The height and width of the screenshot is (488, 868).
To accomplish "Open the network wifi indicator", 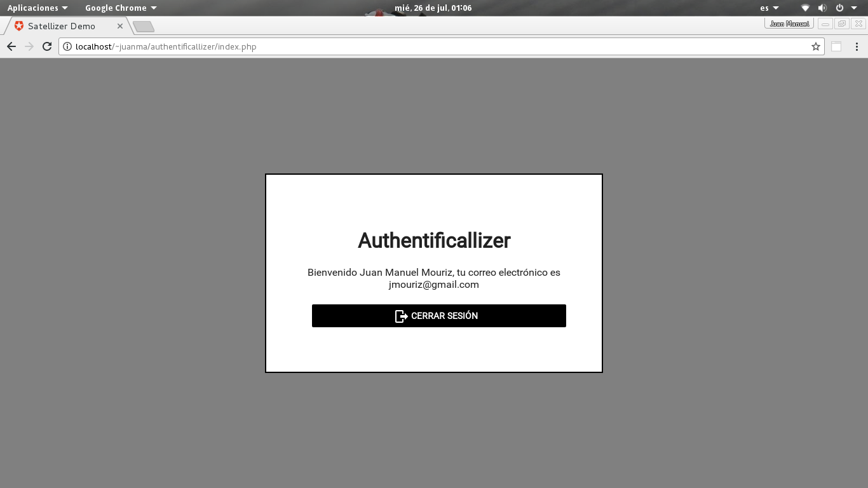I will pos(805,8).
